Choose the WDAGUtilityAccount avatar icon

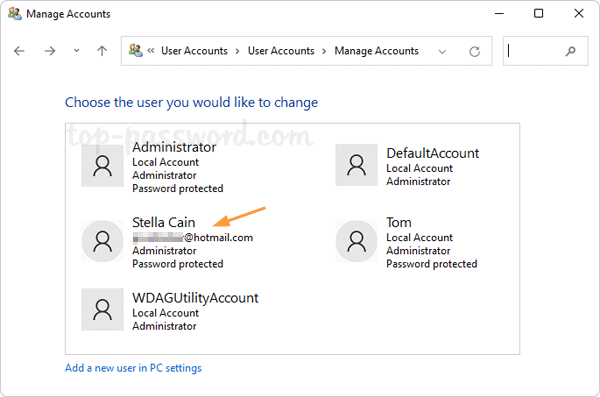click(103, 309)
